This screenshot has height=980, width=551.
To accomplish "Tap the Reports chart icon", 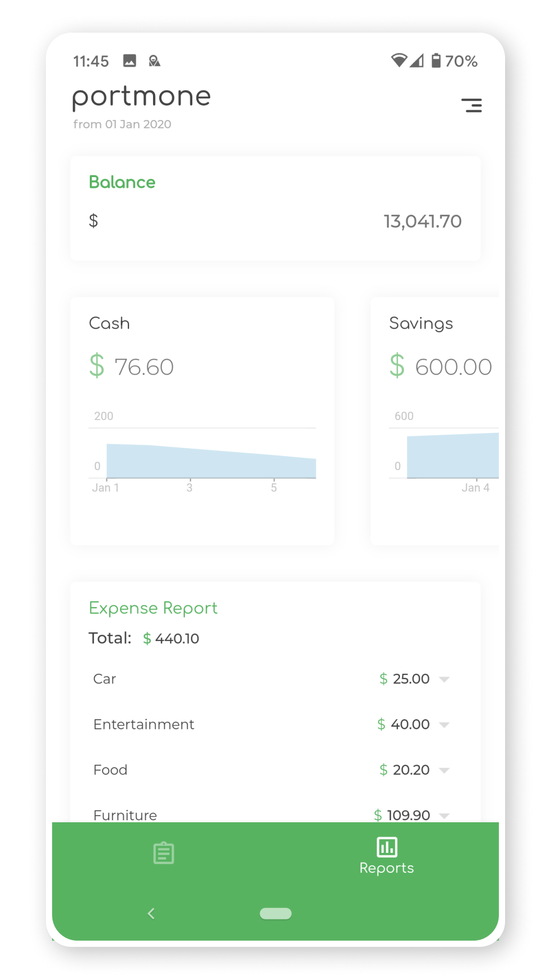I will (x=387, y=847).
